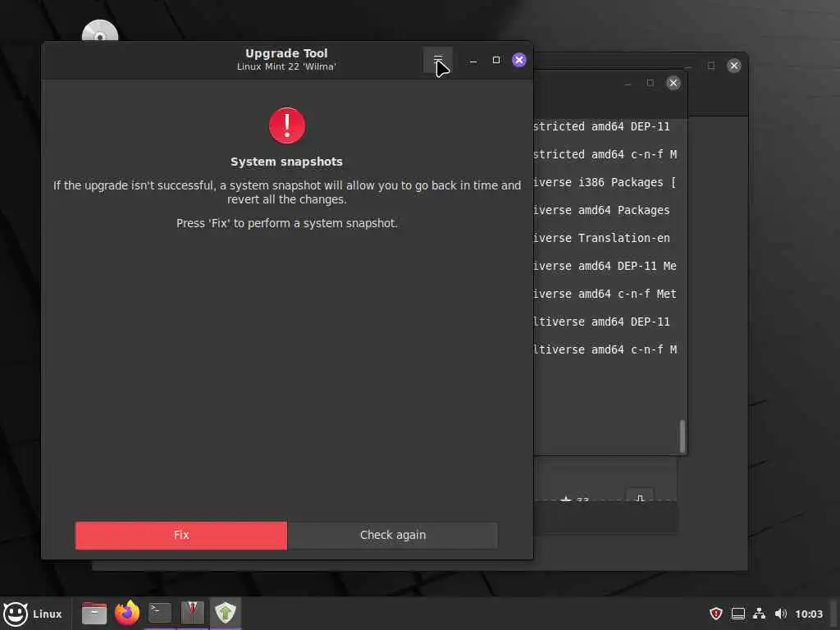Click terminal line 'iverse amd64 Packages'
The image size is (840, 630).
[601, 211]
